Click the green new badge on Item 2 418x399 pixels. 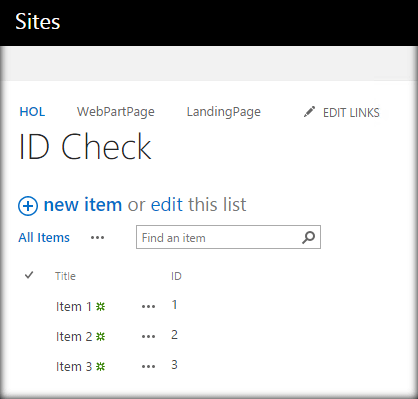coord(100,336)
